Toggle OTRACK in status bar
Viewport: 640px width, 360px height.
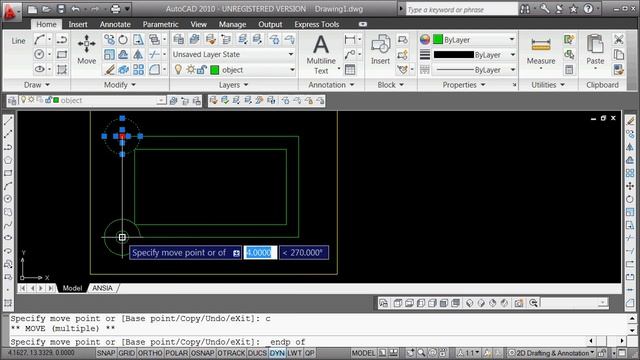[231, 353]
